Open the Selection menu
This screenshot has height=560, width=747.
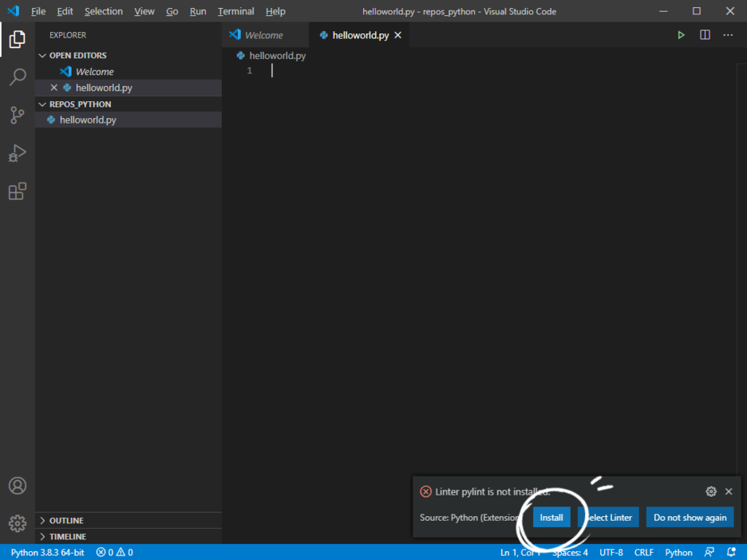click(x=104, y=11)
